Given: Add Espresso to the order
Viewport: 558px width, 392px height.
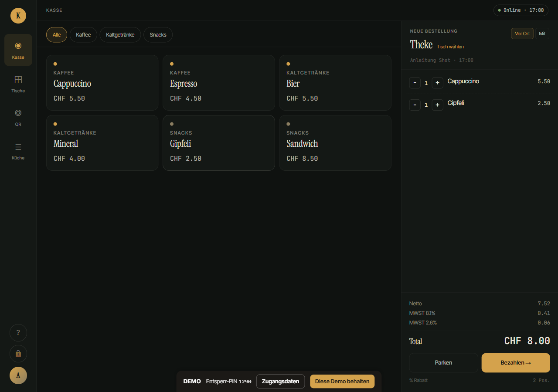Looking at the screenshot, I should [x=219, y=83].
